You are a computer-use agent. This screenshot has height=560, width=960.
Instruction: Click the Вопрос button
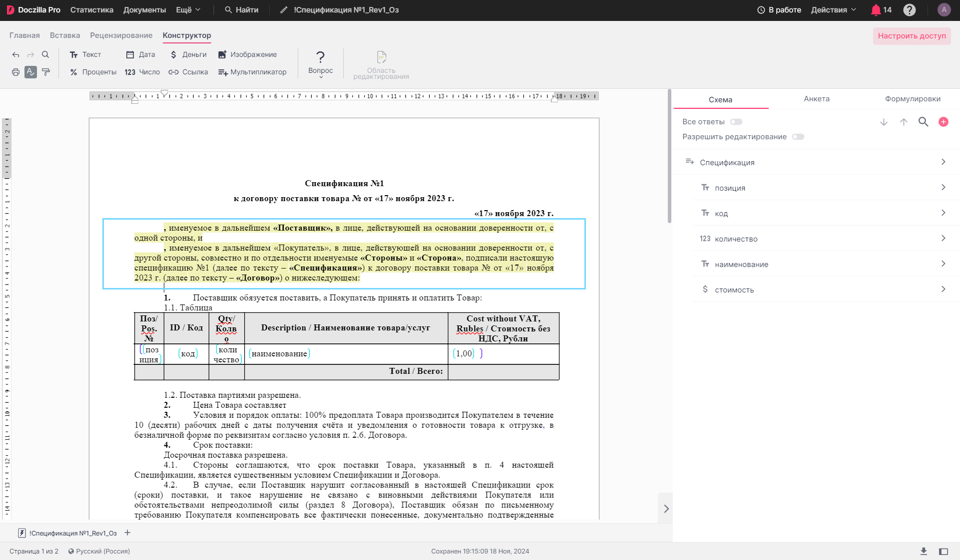coord(320,63)
